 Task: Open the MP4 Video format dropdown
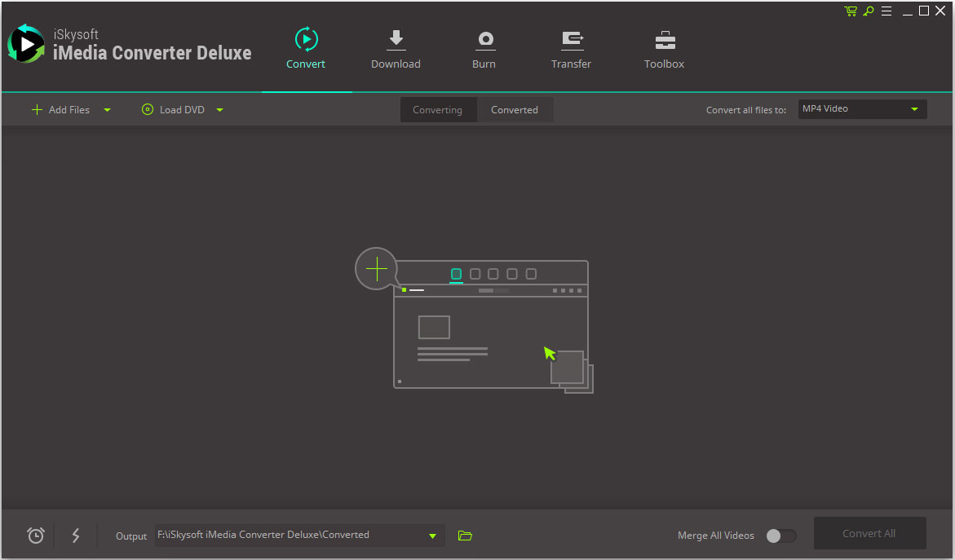pos(862,109)
